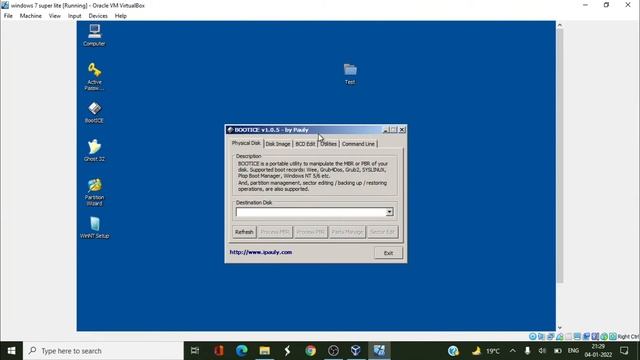This screenshot has height=360, width=640.
Task: Click the Process PBR button
Action: click(x=311, y=232)
